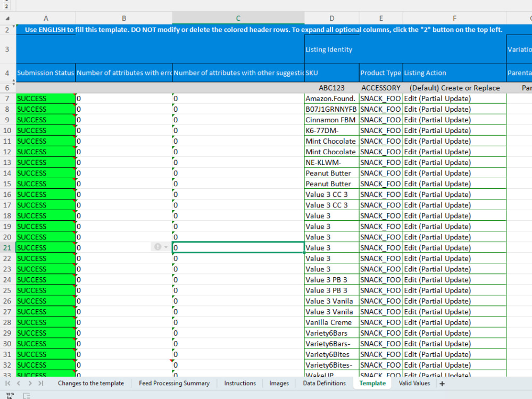Switch to the Images sheet tab
Image resolution: width=532 pixels, height=399 pixels.
(279, 384)
